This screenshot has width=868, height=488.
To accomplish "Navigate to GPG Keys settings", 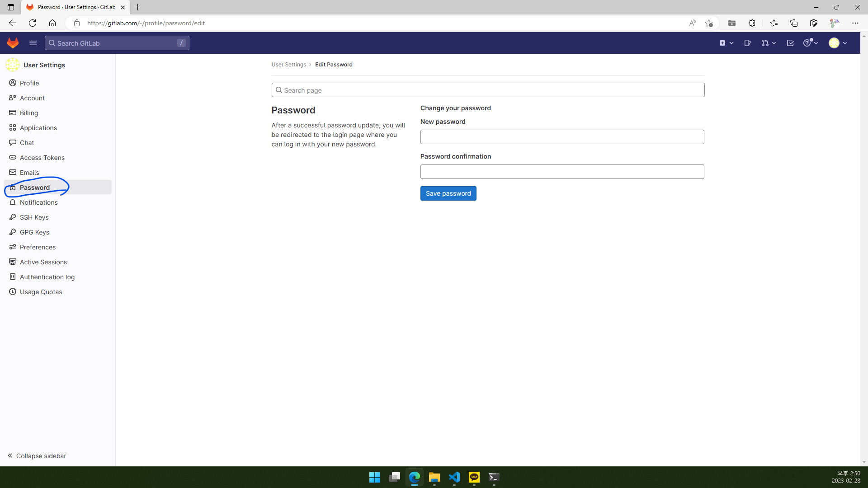I will (34, 232).
